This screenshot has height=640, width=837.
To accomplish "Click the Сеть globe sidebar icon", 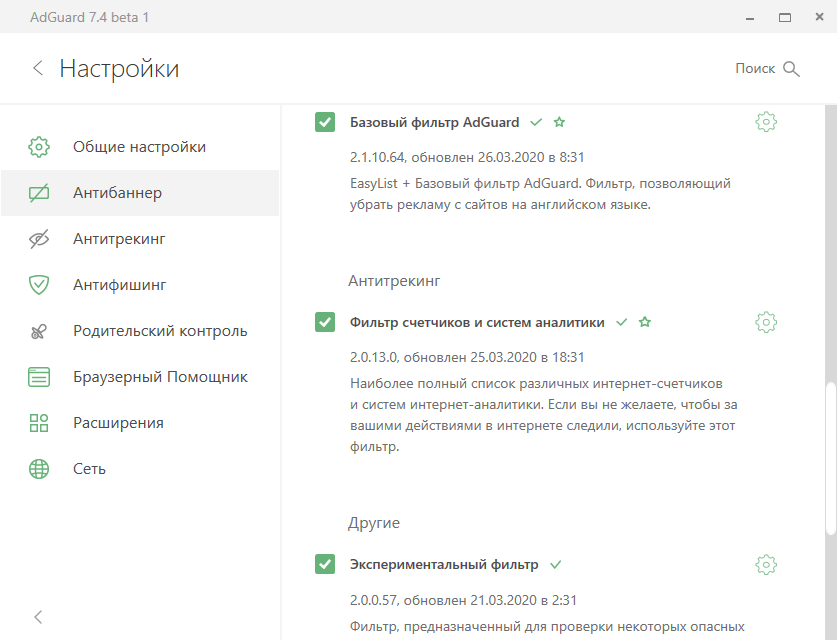I will pos(39,469).
